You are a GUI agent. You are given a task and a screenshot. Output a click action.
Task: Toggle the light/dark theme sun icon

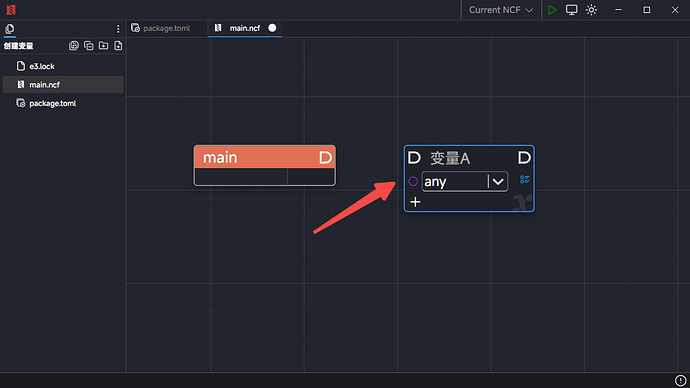point(591,10)
